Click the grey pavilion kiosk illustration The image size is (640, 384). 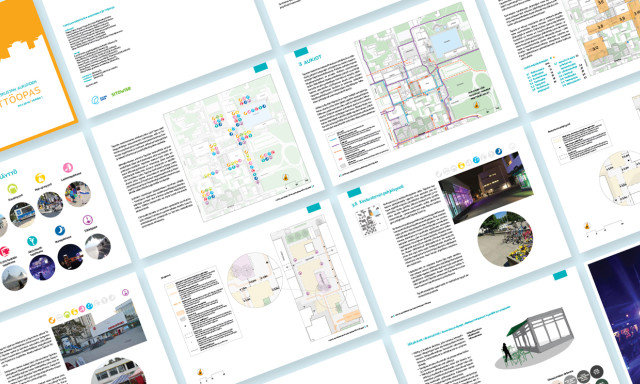coord(533,338)
